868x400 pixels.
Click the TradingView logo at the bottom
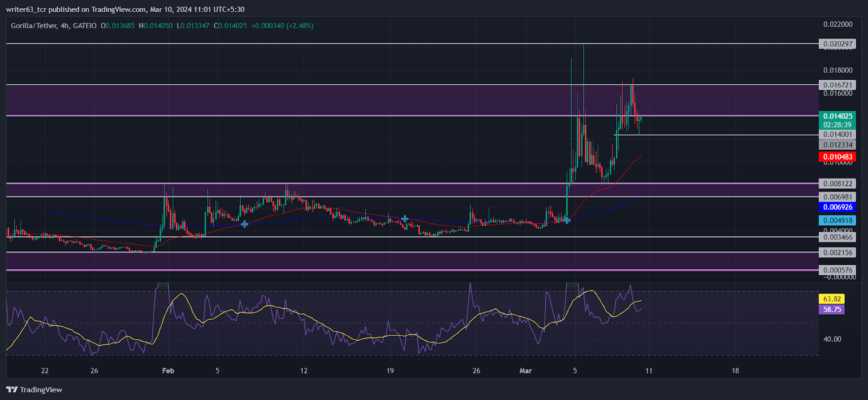point(34,390)
